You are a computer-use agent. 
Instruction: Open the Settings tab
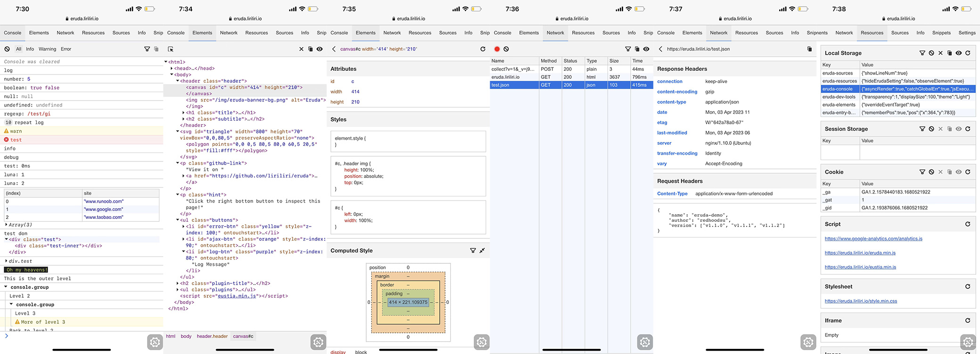tap(967, 33)
